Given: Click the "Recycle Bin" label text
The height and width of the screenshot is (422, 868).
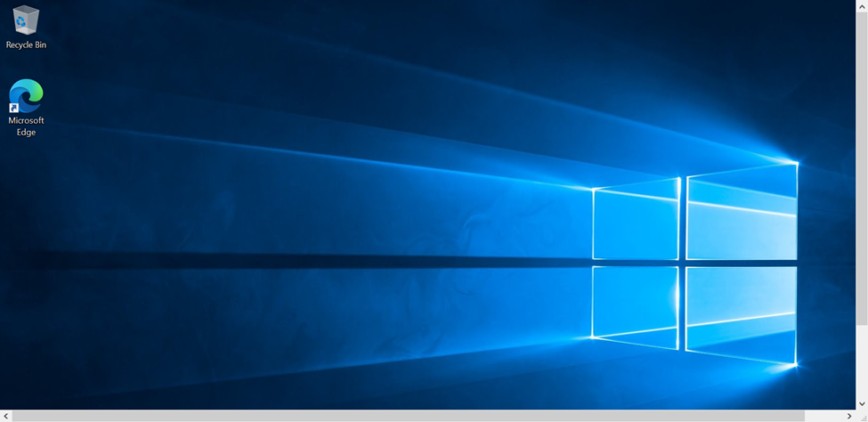Looking at the screenshot, I should pos(26,45).
